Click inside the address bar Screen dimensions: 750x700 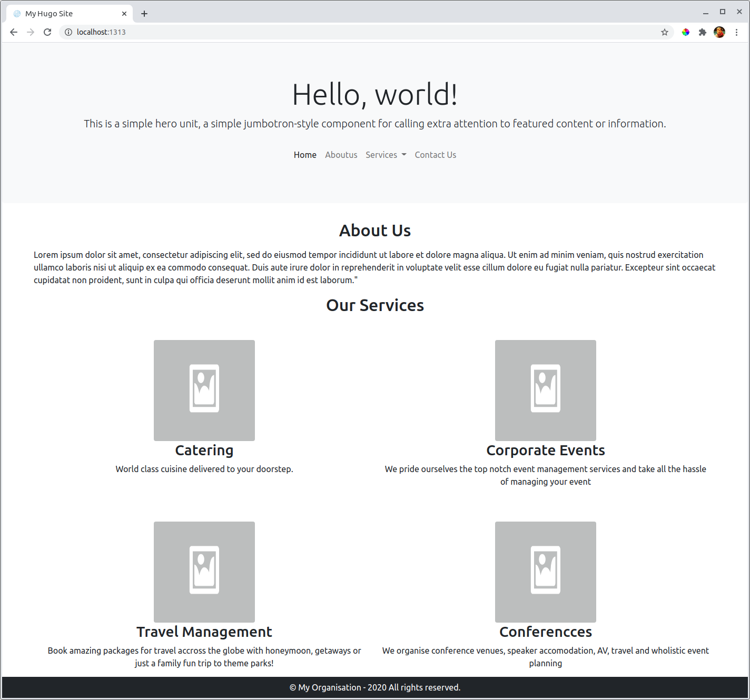(x=211, y=32)
